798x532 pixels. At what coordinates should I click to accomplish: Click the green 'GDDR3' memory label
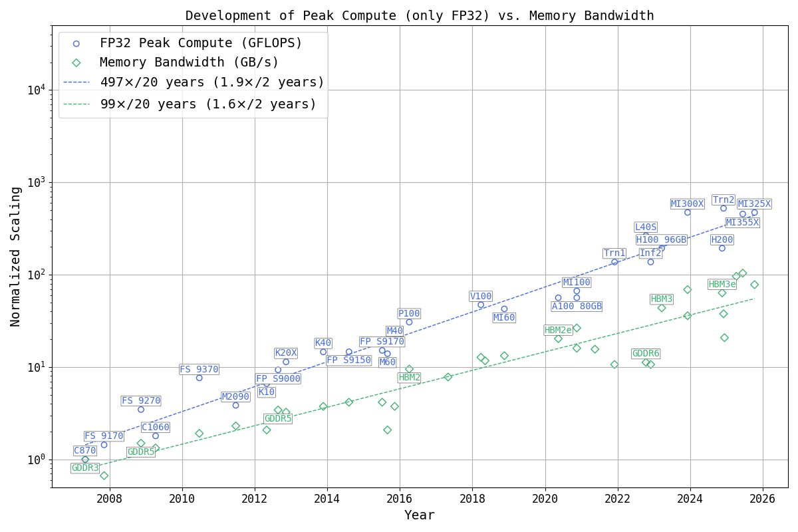[85, 467]
